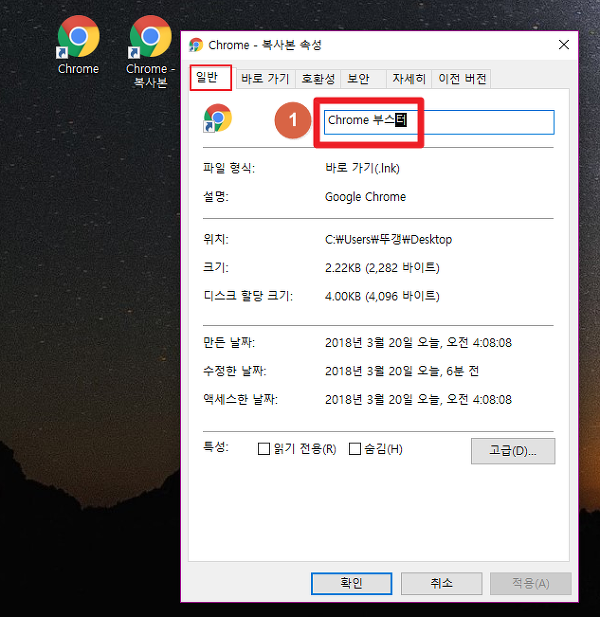Click the '바로 가기(.lnk)' file type value

[362, 168]
